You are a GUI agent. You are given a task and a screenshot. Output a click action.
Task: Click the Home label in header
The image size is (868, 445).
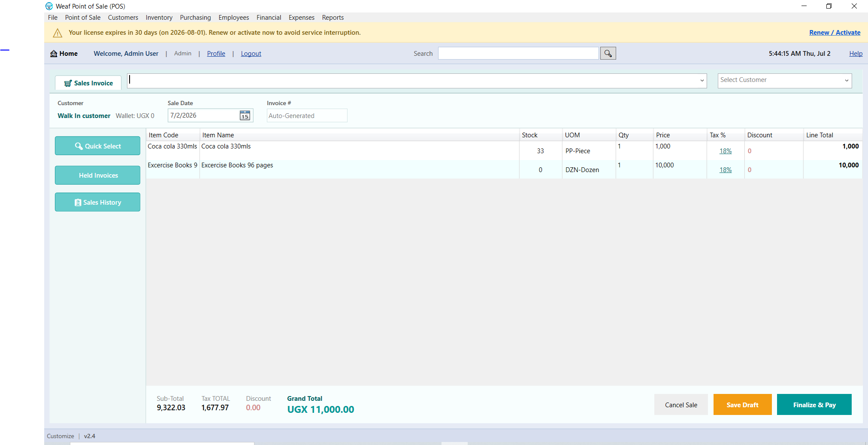point(69,54)
